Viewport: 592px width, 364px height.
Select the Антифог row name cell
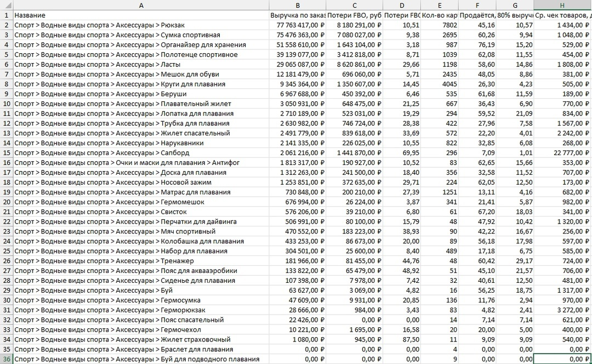(141, 163)
